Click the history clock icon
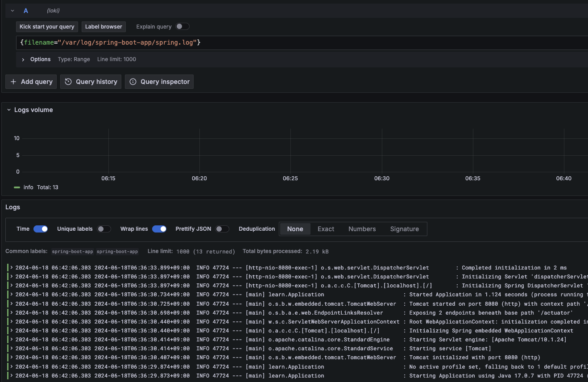This screenshot has width=588, height=382. click(x=68, y=82)
